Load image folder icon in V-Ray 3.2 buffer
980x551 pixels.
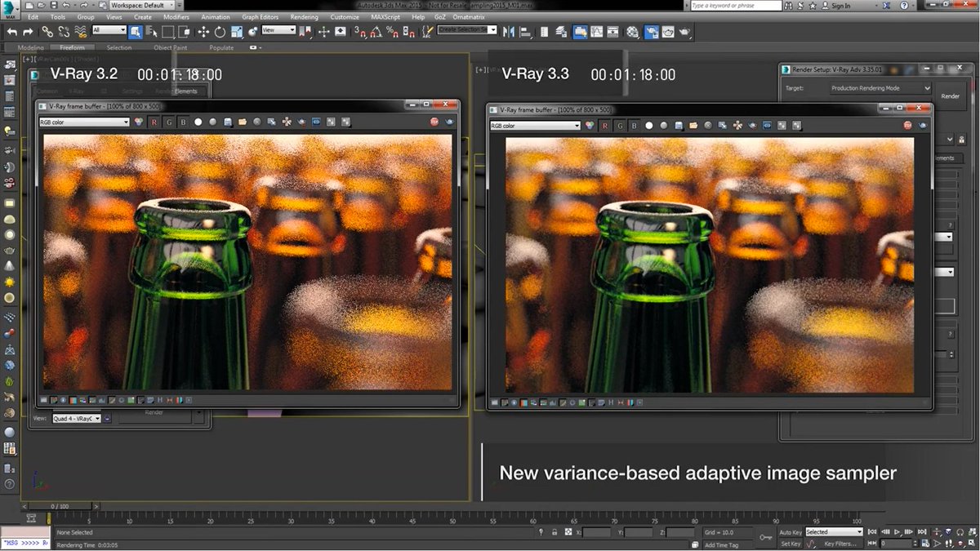tap(243, 122)
